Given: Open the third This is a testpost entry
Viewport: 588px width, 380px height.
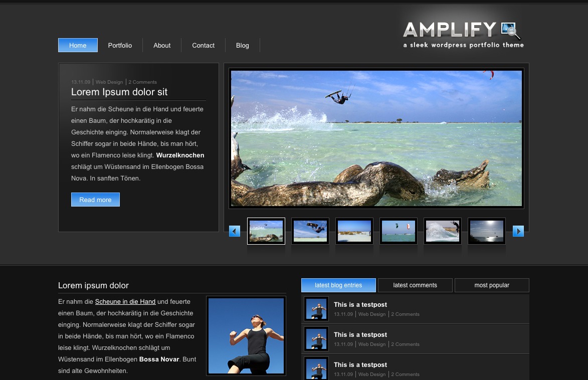Looking at the screenshot, I should pyautogui.click(x=360, y=364).
